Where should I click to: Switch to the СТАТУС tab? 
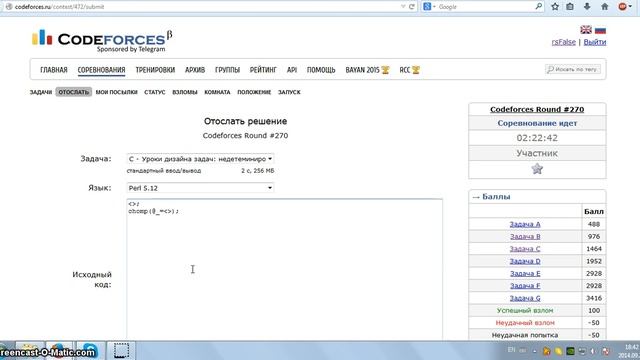[155, 92]
